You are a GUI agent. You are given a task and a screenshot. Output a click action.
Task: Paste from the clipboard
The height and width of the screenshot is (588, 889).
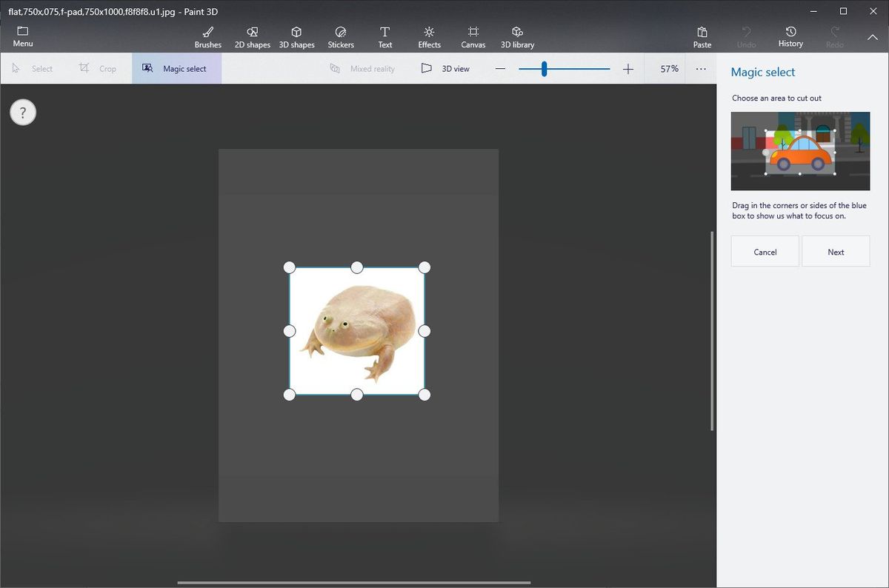(x=702, y=36)
